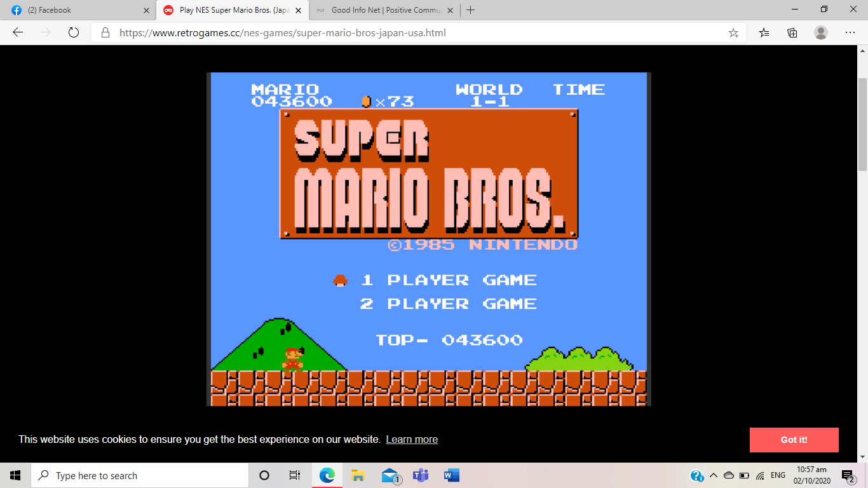Click the SUPER MARIO BROS. title banner

coord(429,173)
